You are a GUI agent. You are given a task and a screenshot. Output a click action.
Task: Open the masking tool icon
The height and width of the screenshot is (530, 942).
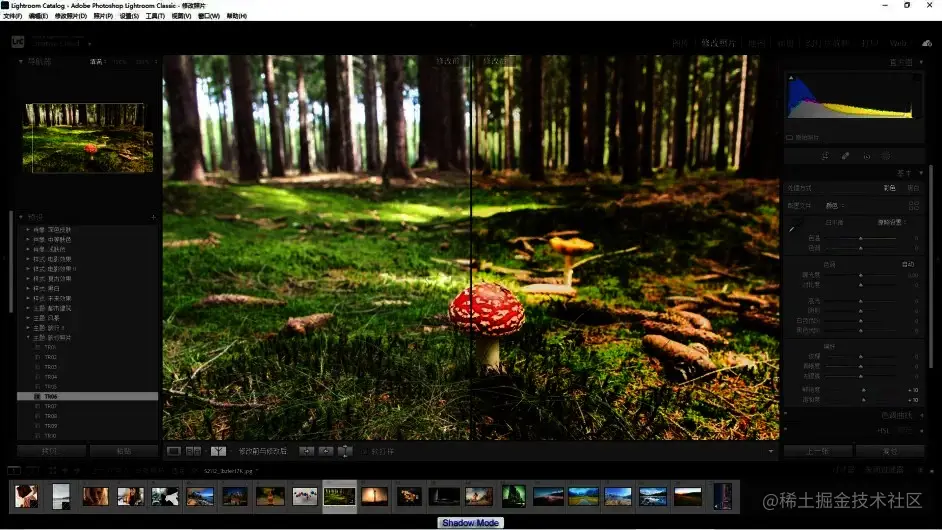(886, 156)
